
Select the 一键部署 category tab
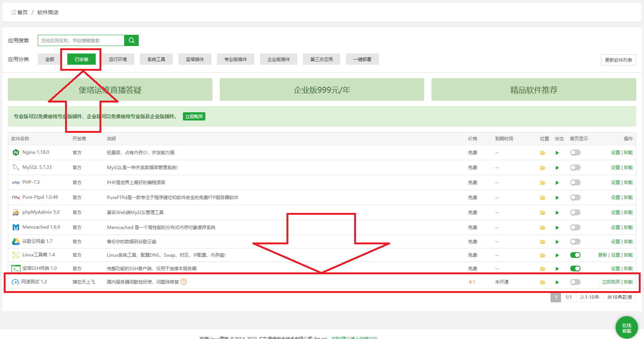362,59
